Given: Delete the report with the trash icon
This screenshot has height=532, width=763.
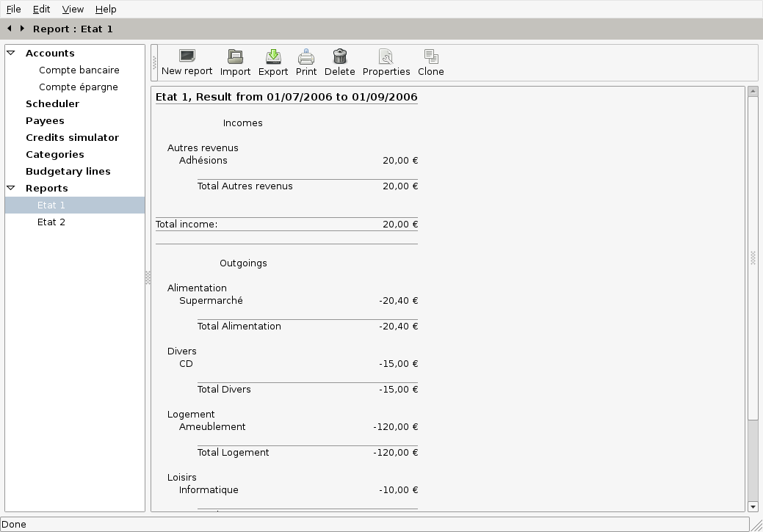Looking at the screenshot, I should point(339,57).
